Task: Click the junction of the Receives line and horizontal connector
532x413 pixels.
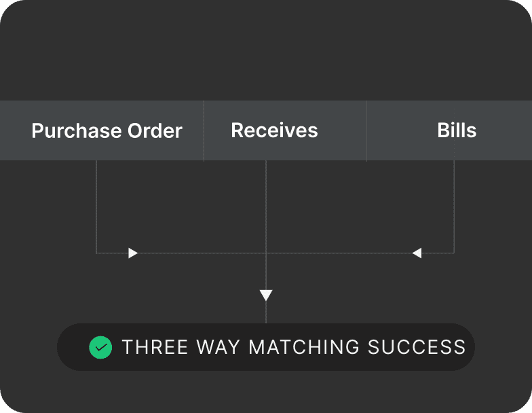Action: point(266,253)
